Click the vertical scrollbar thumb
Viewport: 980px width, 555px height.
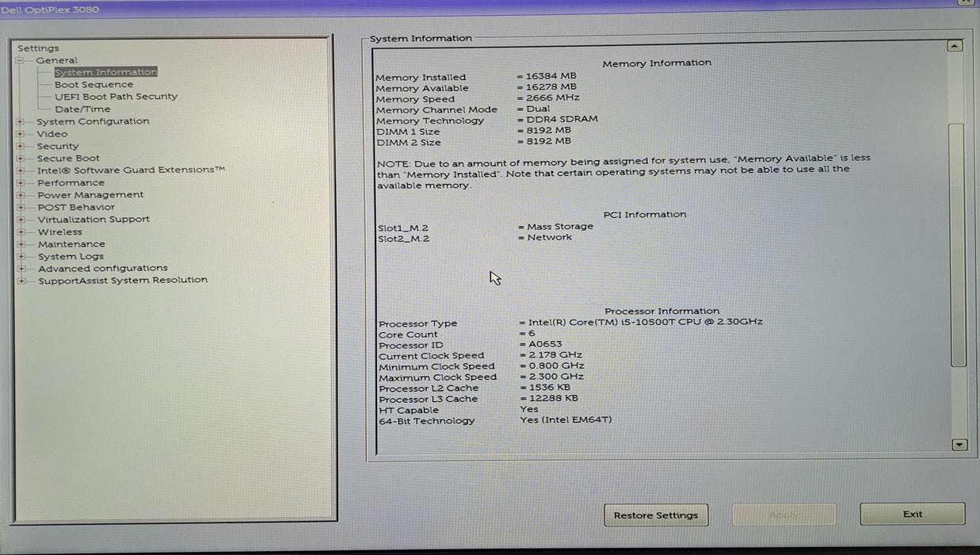pyautogui.click(x=958, y=245)
